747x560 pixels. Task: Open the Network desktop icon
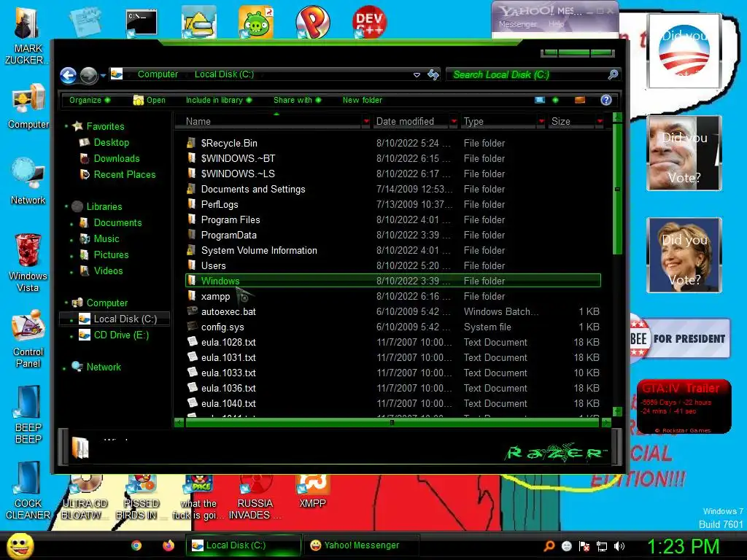coord(28,182)
